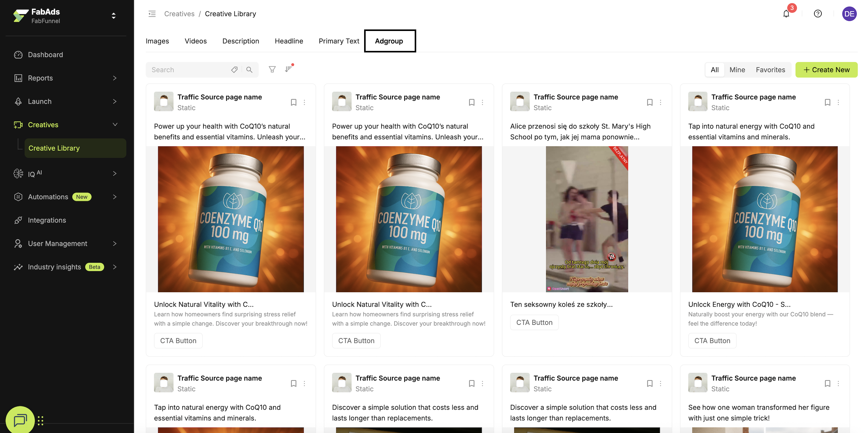Collapse sidebar with the menu toggle icon
868x433 pixels.
[x=152, y=14]
